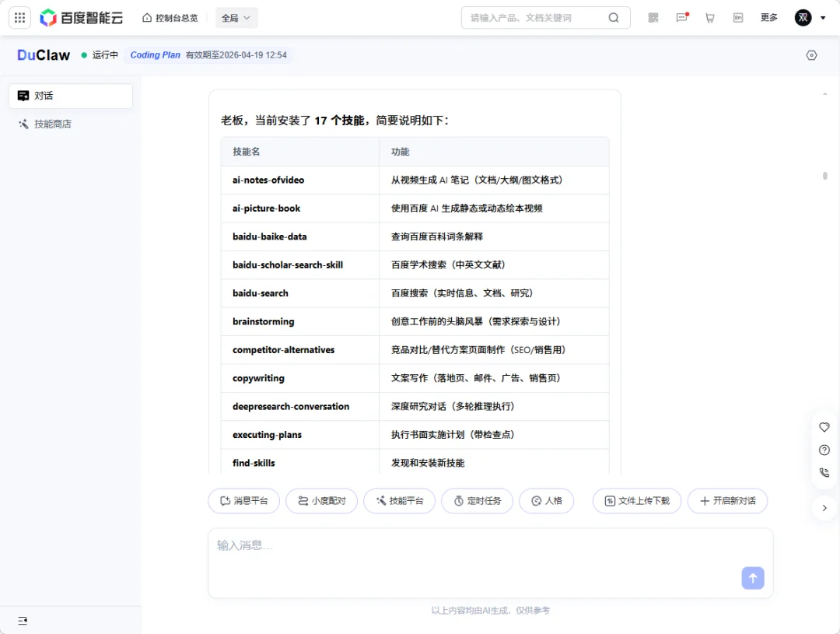
Task: Open 小度配对 pairing tool
Action: click(321, 501)
